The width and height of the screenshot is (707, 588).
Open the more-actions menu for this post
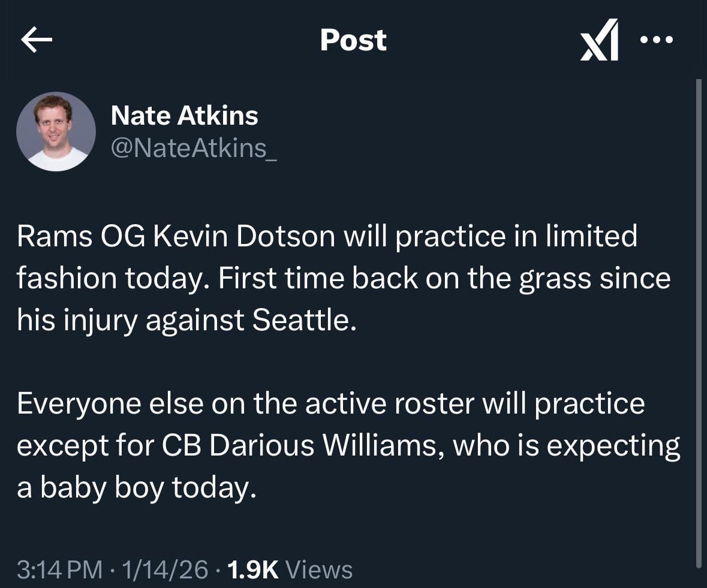657,40
